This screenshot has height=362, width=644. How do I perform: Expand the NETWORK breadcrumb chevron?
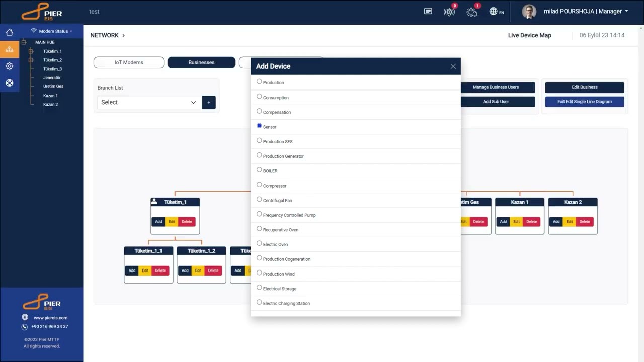pyautogui.click(x=123, y=35)
